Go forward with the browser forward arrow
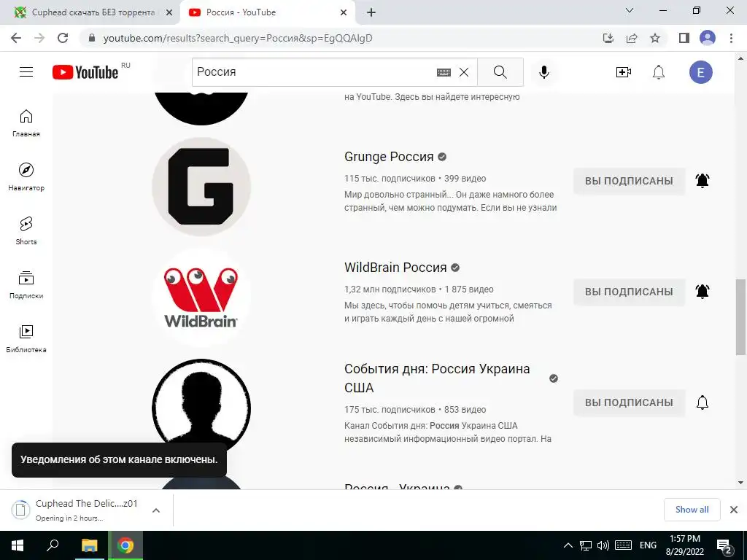The width and height of the screenshot is (747, 560). coord(39,38)
